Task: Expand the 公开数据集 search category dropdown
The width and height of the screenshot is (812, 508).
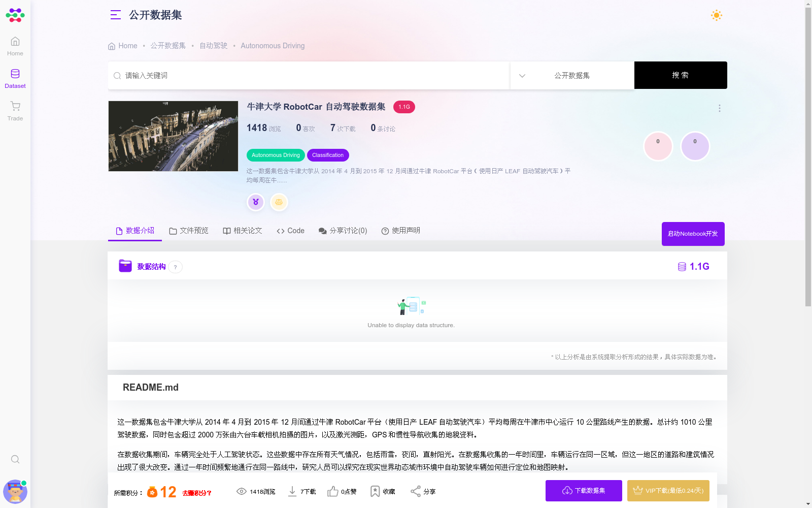Action: [x=572, y=75]
